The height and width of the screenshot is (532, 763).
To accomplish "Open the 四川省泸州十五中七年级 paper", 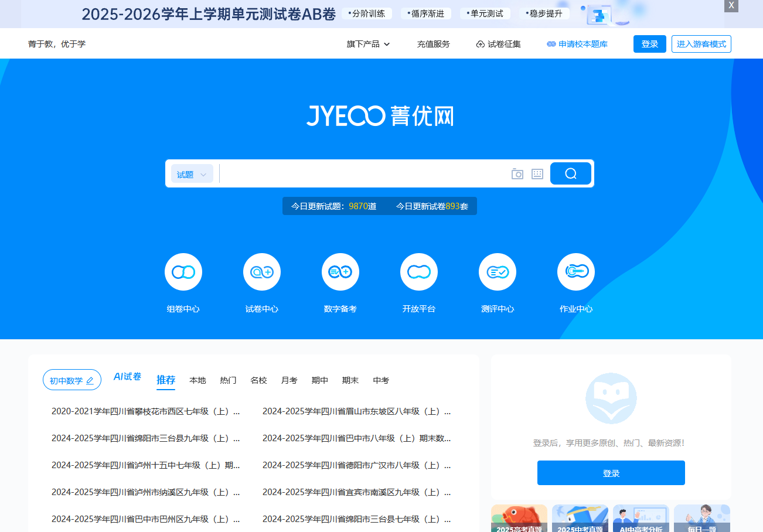I will tap(146, 465).
